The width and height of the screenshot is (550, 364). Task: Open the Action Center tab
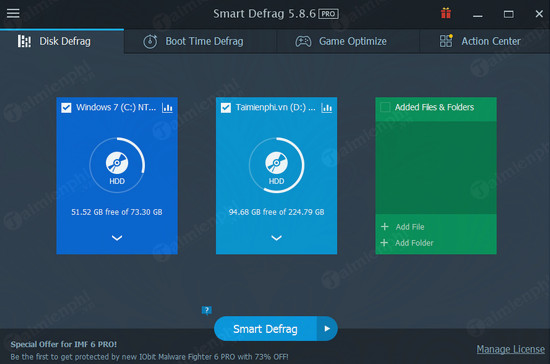[x=485, y=41]
